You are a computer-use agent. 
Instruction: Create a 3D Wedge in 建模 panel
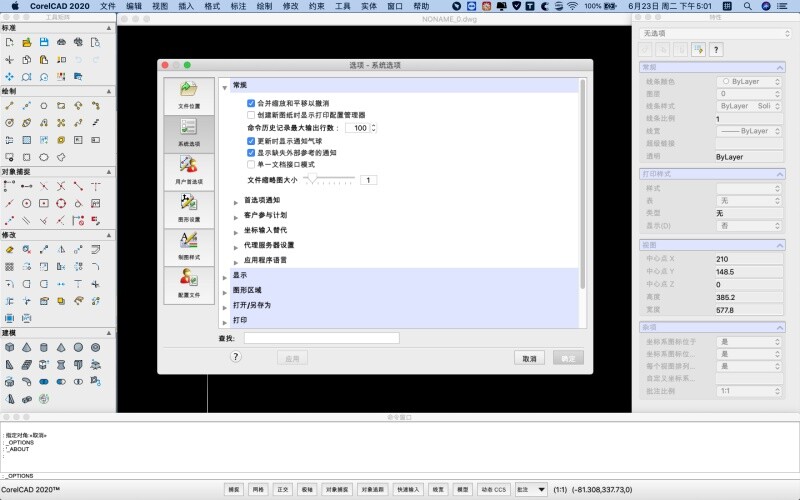(9, 365)
